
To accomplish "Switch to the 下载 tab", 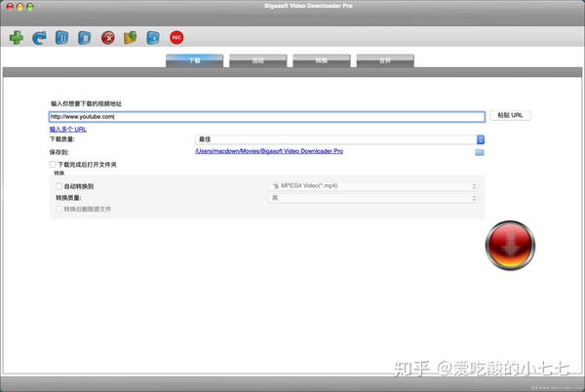I will click(x=194, y=60).
